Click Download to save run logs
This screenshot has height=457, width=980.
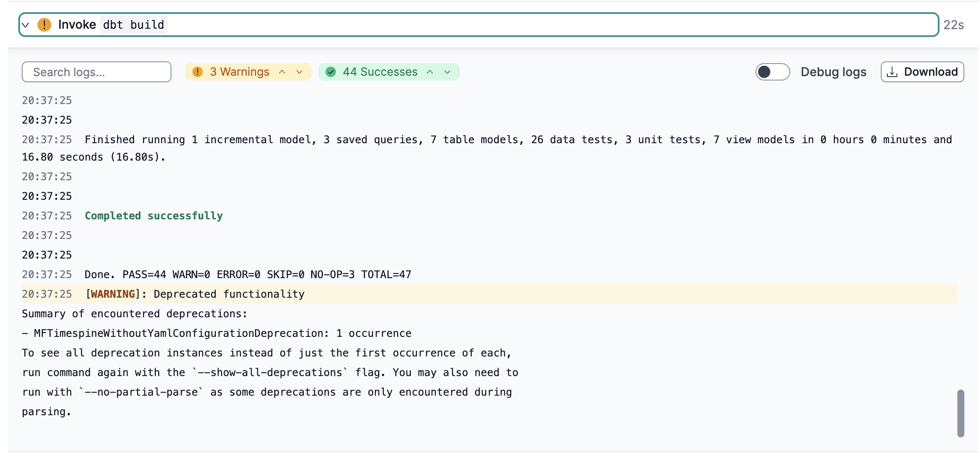pos(922,72)
